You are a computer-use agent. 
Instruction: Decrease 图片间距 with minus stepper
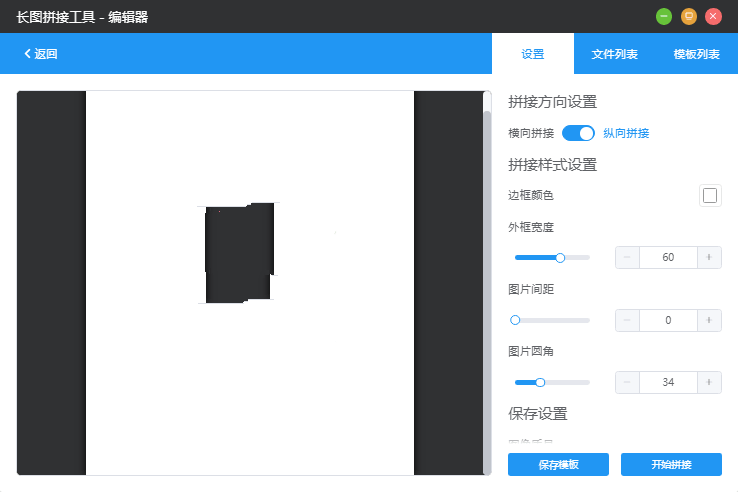(627, 320)
